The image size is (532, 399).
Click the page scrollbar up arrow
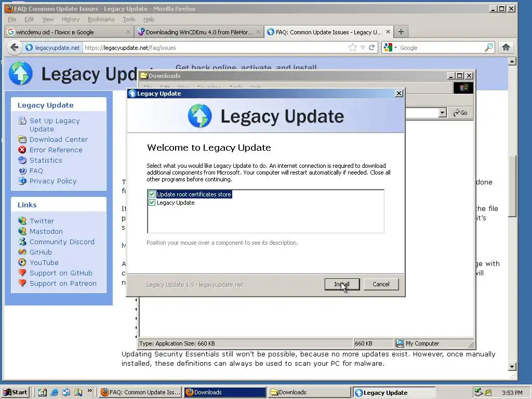pyautogui.click(x=512, y=61)
